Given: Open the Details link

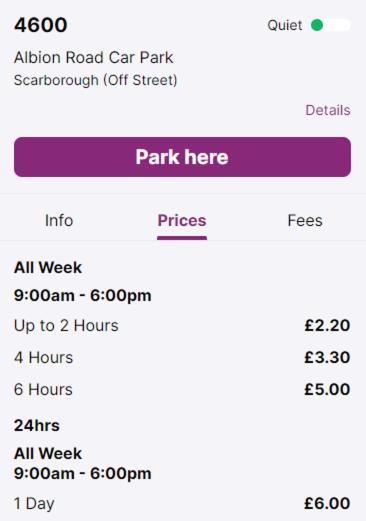Looking at the screenshot, I should [x=328, y=110].
